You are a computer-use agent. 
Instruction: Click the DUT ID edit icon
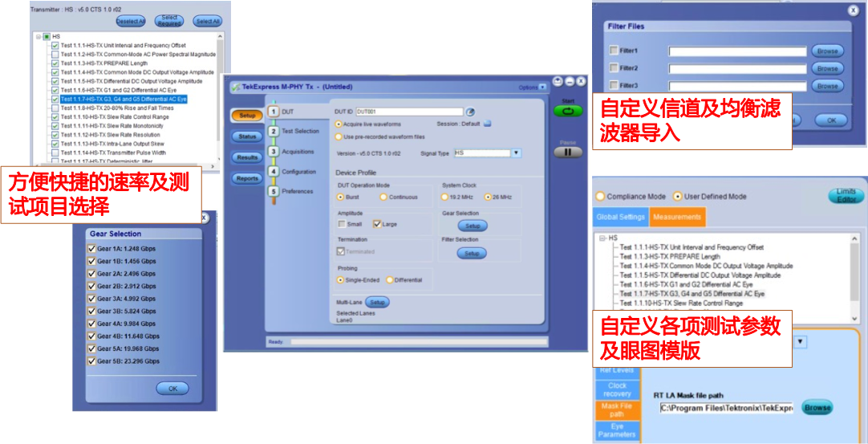coord(471,112)
